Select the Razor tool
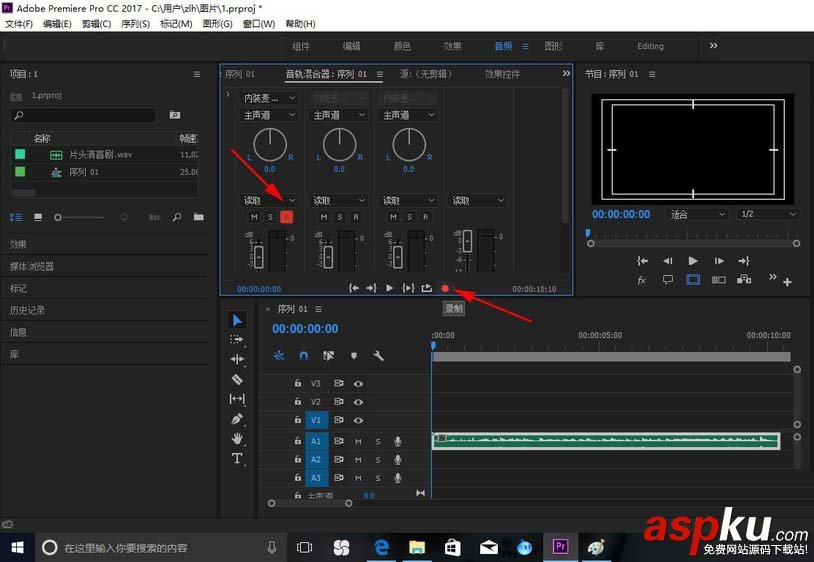This screenshot has width=814, height=562. click(237, 379)
